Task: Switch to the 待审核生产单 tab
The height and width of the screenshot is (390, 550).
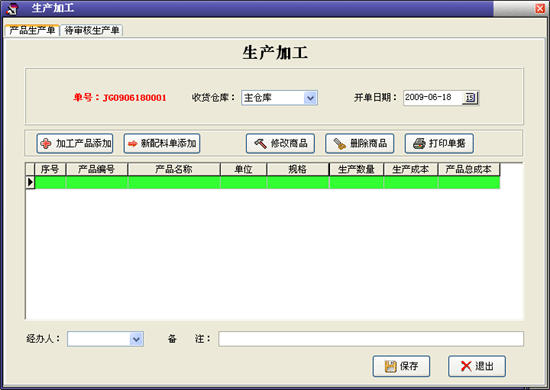Action: pos(92,30)
